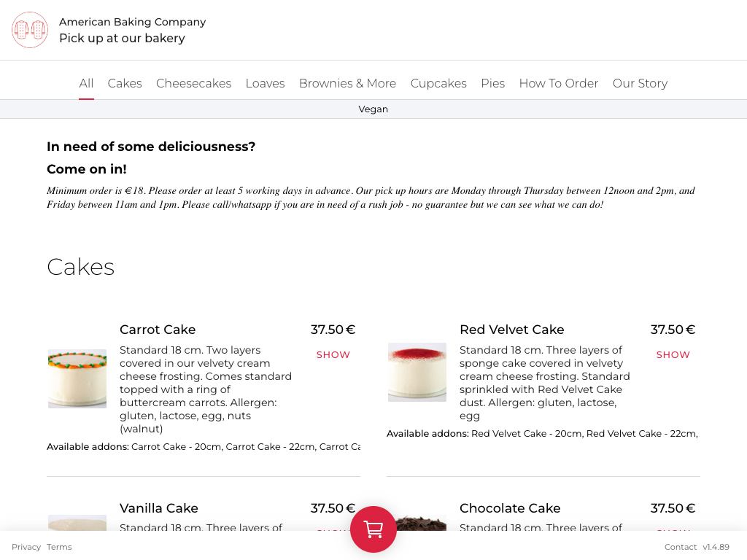Screen dimensions: 747x560
Task: Open the Privacy link in footer
Action: (26, 547)
